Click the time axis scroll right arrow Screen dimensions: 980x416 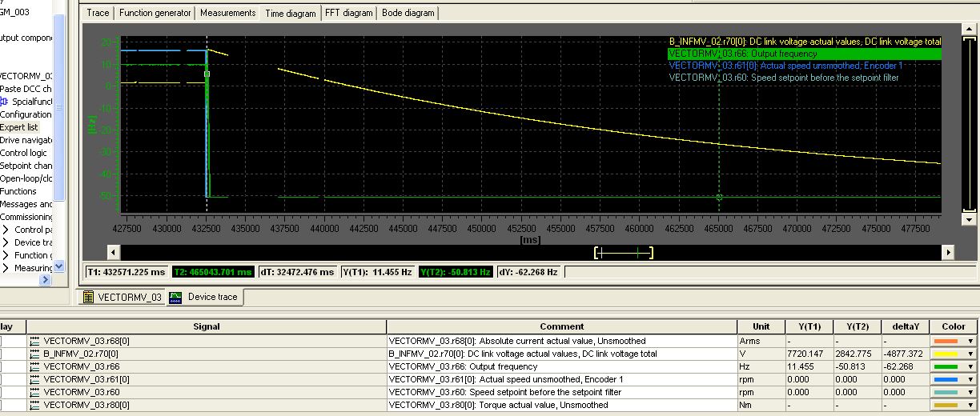coord(948,253)
